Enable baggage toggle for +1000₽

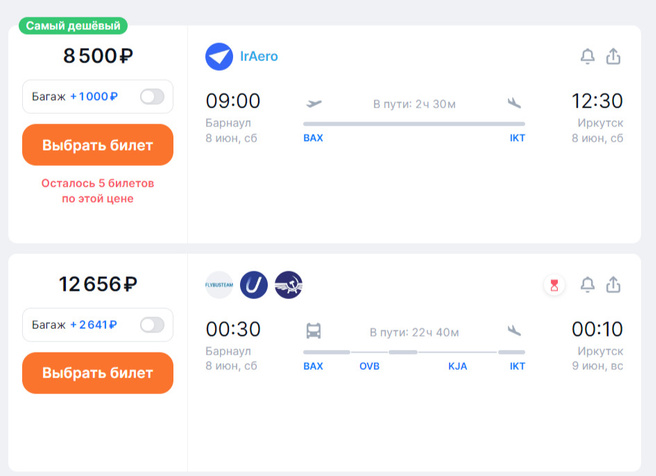tap(152, 97)
